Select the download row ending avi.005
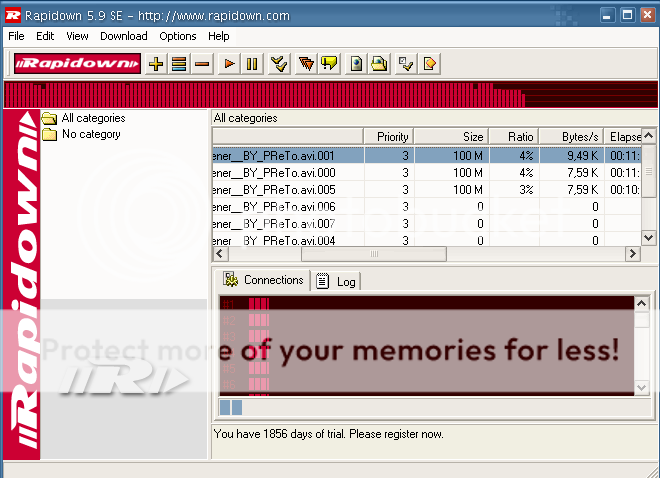The image size is (660, 478). pyautogui.click(x=427, y=190)
